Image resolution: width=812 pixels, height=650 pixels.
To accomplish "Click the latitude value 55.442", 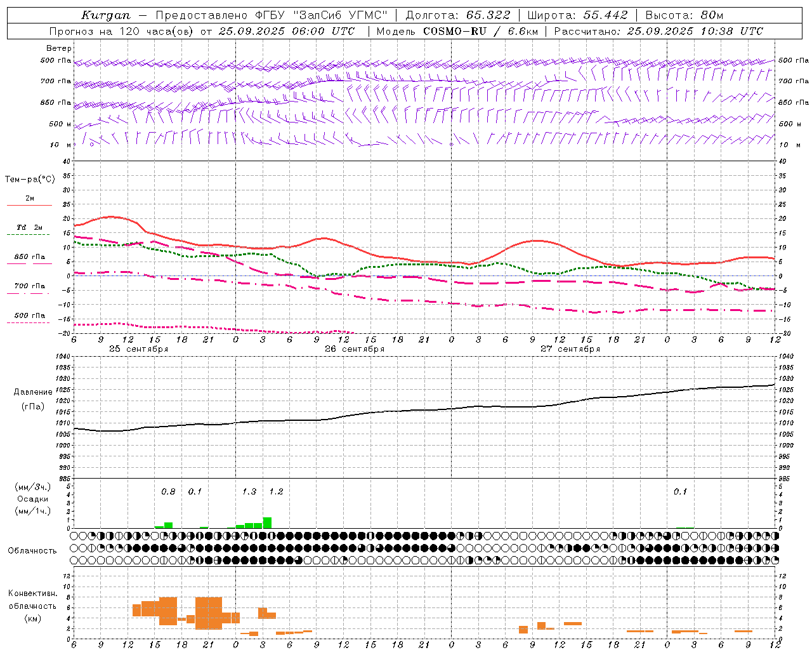I will coord(606,15).
